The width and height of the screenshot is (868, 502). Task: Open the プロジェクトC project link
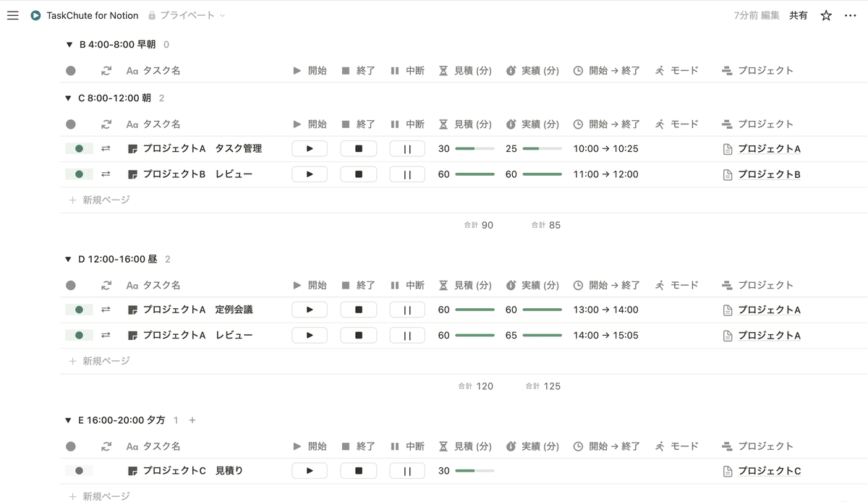coord(770,472)
